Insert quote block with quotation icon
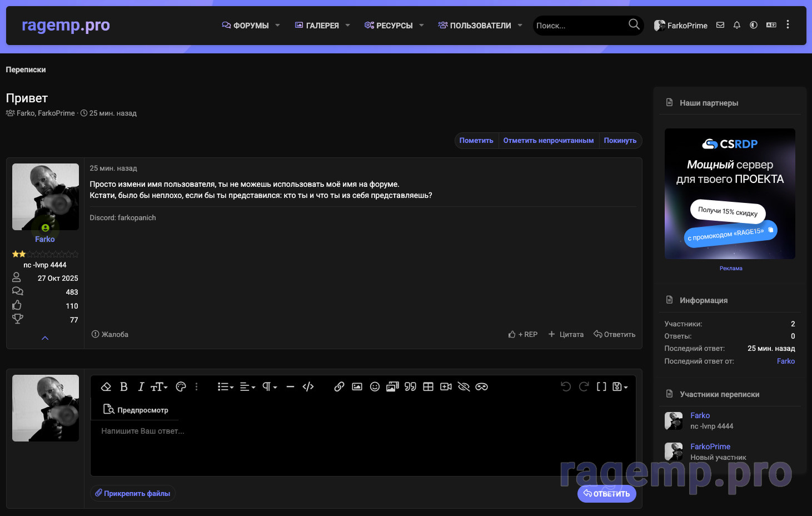 click(x=410, y=386)
